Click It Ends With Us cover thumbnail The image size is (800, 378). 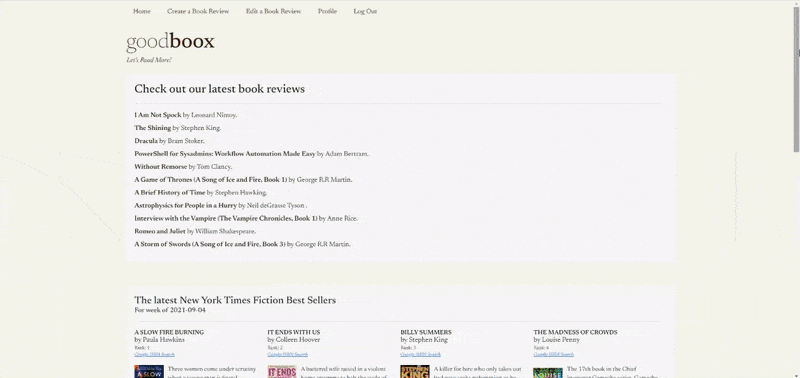[282, 371]
